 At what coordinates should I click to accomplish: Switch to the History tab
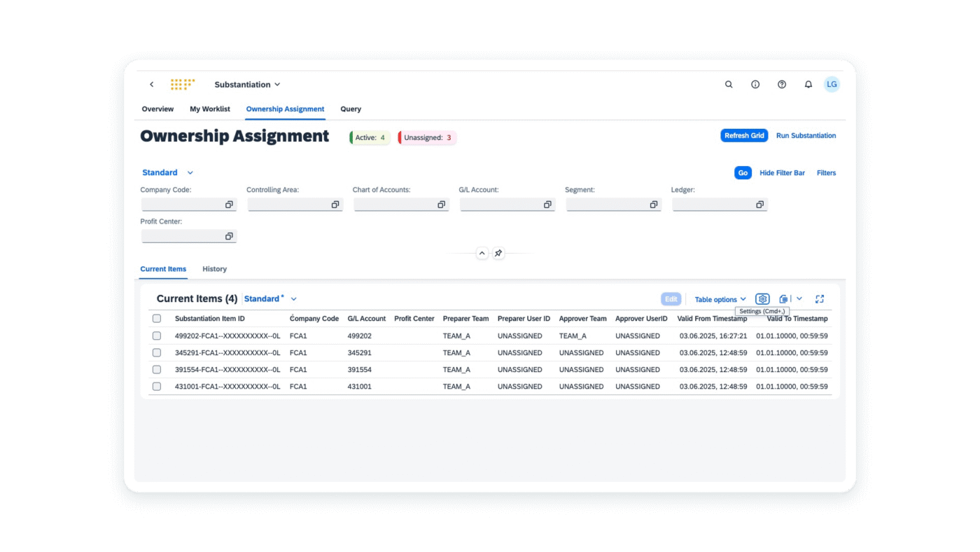(x=214, y=269)
